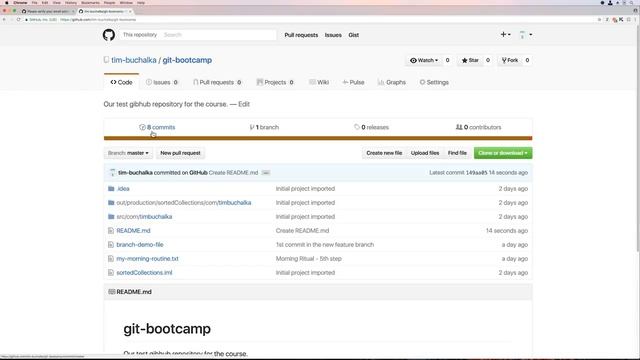View the 0 contributors page
Viewport: 640px width, 360px height.
click(478, 127)
